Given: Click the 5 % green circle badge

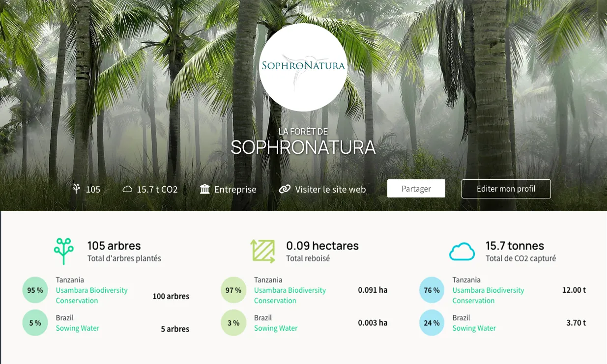Looking at the screenshot, I should pos(35,323).
